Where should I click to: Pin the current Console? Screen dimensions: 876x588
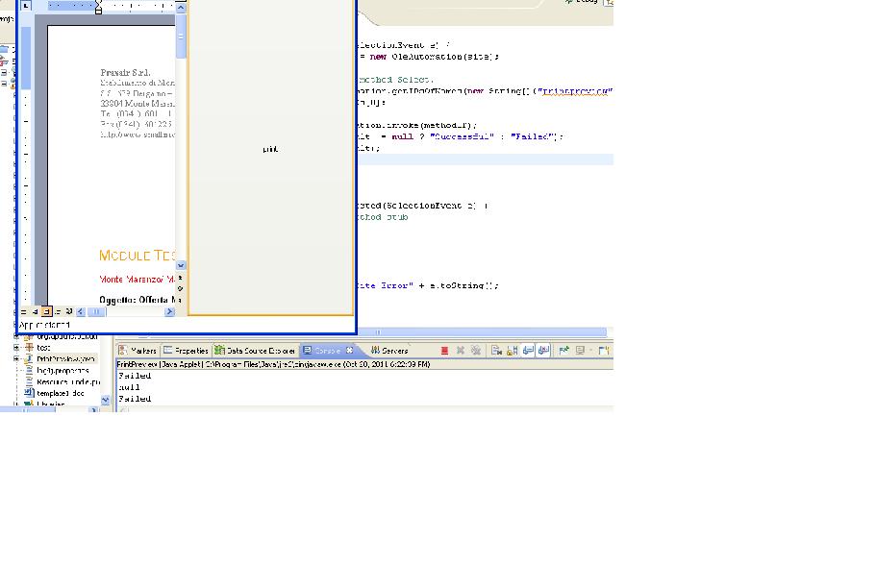(x=563, y=351)
